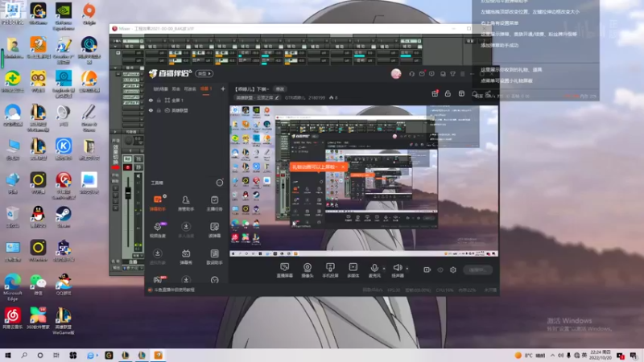Open the 主播任务 tool
The image size is (644, 362).
pos(214,204)
